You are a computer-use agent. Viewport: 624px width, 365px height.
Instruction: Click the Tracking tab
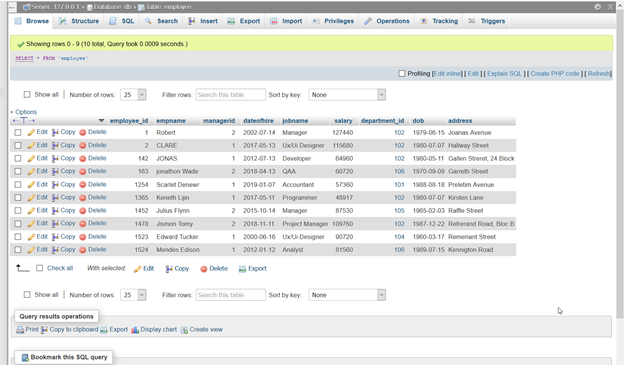(439, 21)
